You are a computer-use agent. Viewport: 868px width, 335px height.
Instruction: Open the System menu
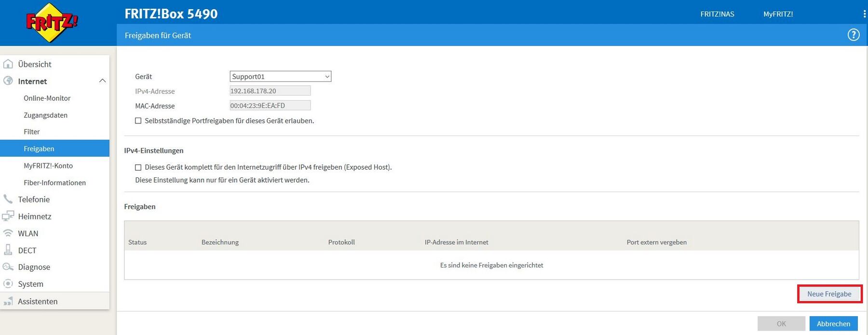31,284
